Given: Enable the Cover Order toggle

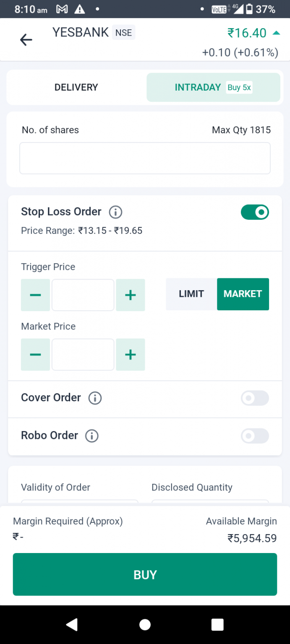Looking at the screenshot, I should pyautogui.click(x=255, y=398).
